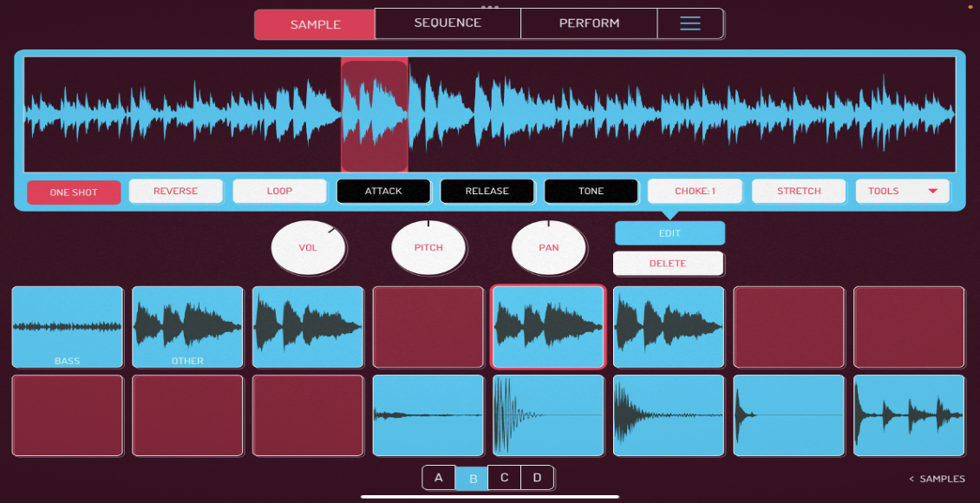Open the EDIT panel for selected sample

click(x=669, y=232)
